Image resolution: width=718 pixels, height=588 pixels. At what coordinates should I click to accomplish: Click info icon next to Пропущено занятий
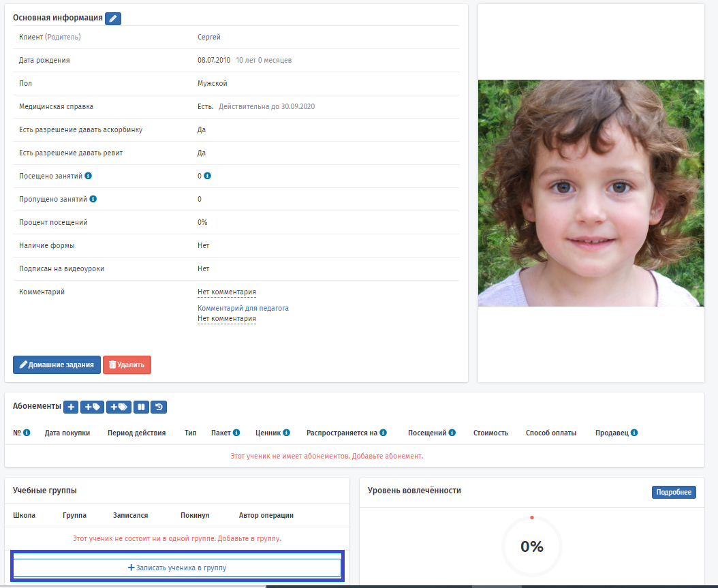(x=93, y=199)
